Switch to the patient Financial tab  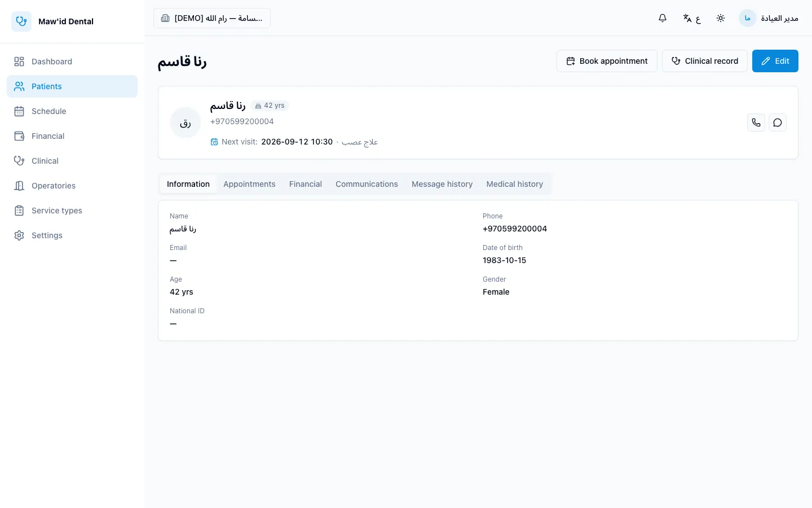306,184
